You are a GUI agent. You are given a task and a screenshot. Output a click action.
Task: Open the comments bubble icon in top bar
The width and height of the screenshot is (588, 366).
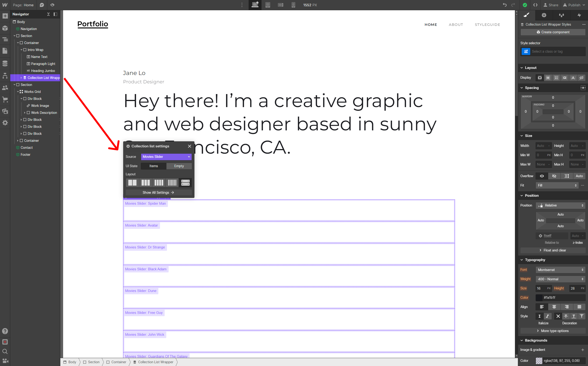pos(42,5)
